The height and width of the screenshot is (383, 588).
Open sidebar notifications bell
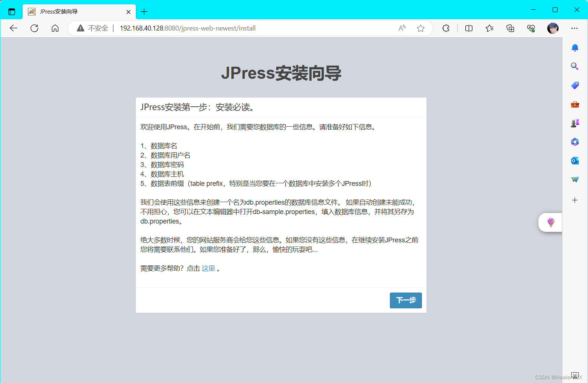(575, 47)
